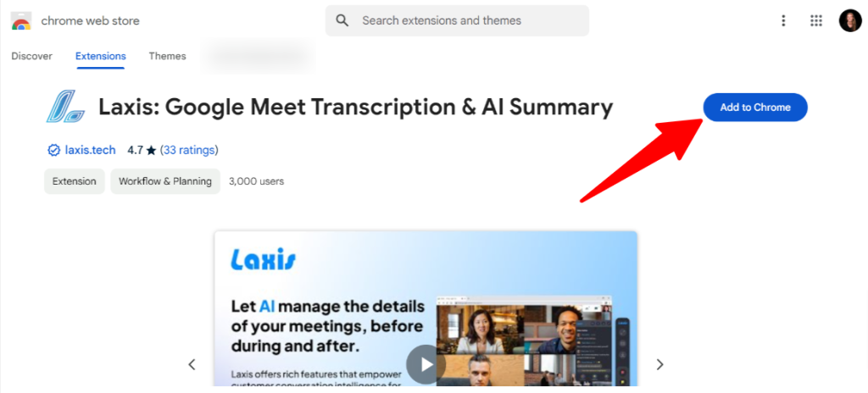
Task: Open the Themes tab
Action: point(167,56)
